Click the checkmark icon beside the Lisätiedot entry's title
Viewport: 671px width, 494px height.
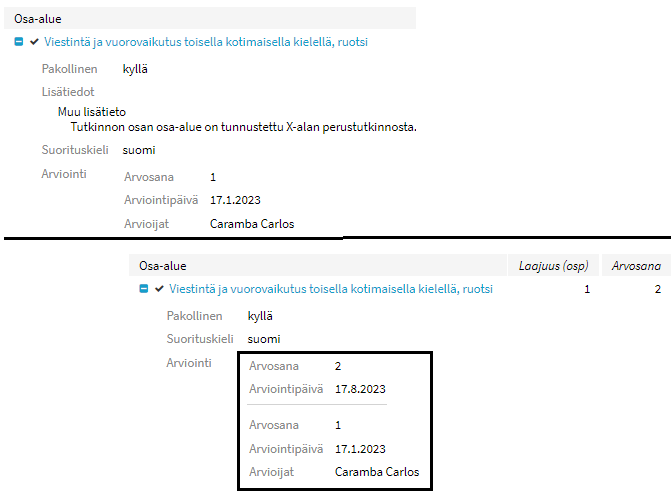34,42
